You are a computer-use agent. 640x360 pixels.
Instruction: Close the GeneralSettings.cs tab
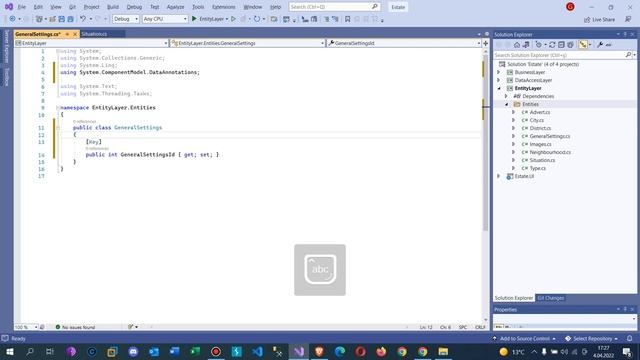pyautogui.click(x=75, y=34)
